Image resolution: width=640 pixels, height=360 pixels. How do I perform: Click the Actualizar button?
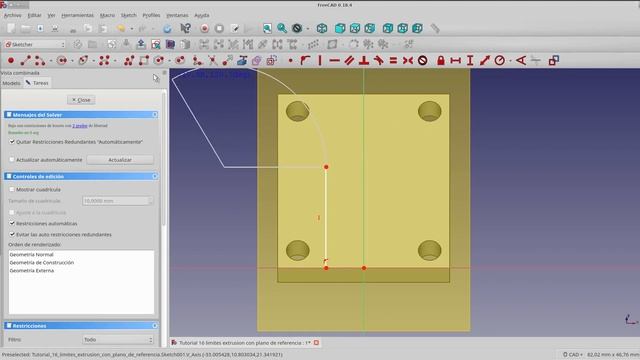pos(120,160)
